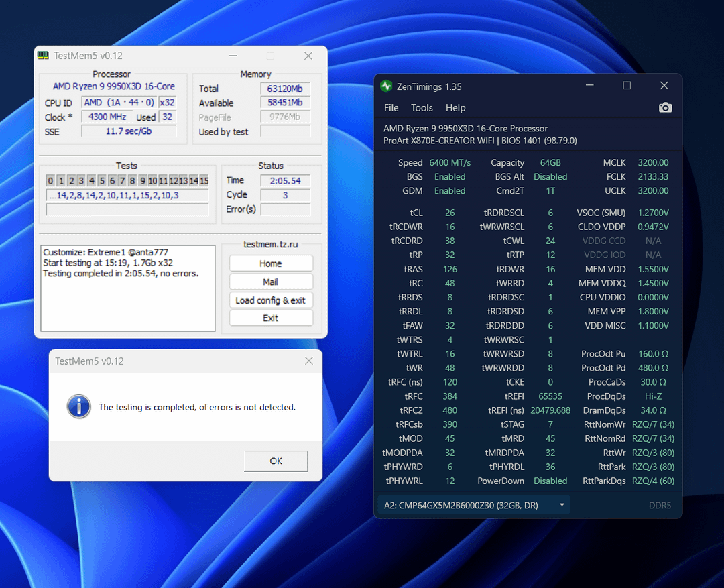The width and height of the screenshot is (724, 588).
Task: Click the Cmd2T 1T value
Action: tap(550, 191)
